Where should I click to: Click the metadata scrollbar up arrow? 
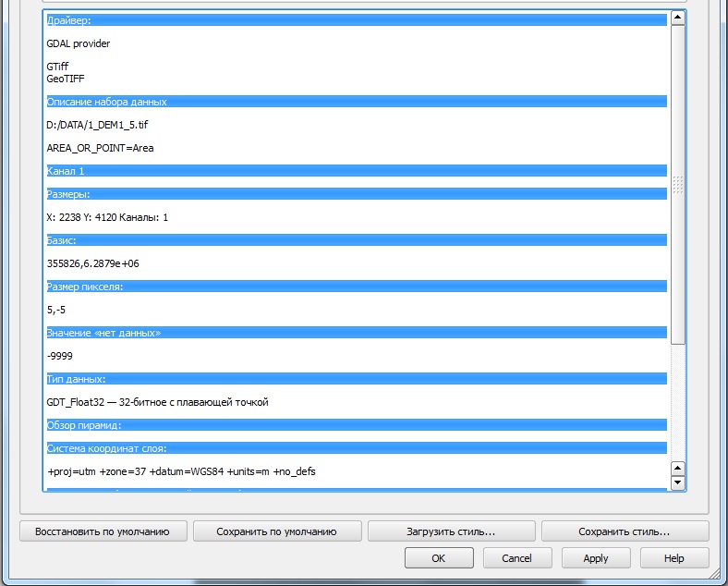(678, 18)
